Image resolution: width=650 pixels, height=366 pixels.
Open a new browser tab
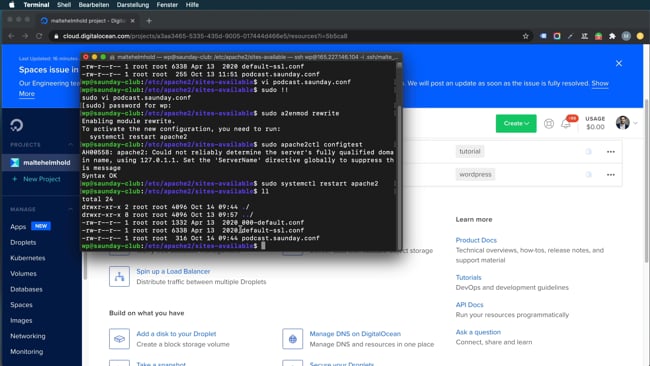149,21
